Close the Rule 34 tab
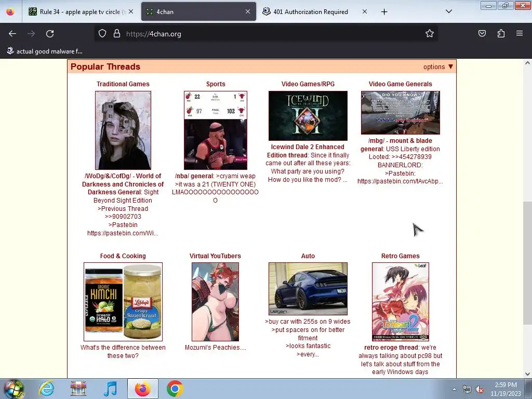 pyautogui.click(x=131, y=12)
